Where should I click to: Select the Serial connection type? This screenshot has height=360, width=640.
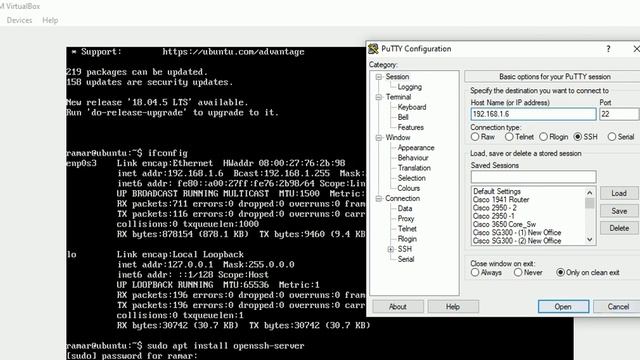click(x=620, y=137)
